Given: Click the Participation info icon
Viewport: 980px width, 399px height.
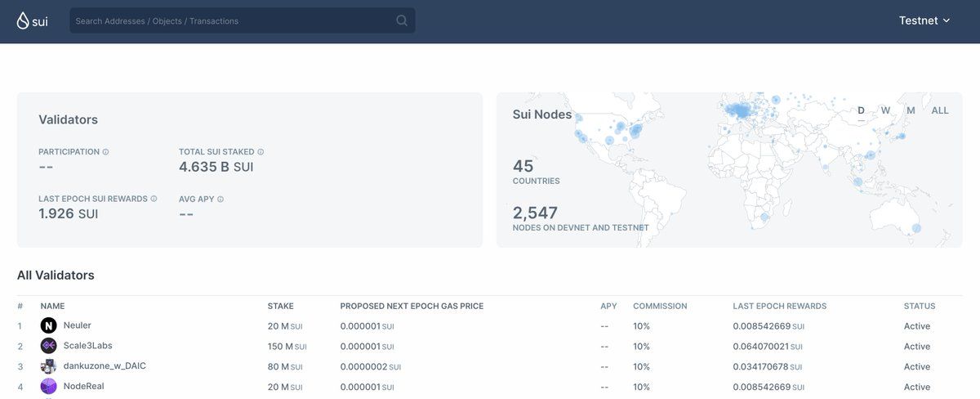Looking at the screenshot, I should click(x=105, y=152).
